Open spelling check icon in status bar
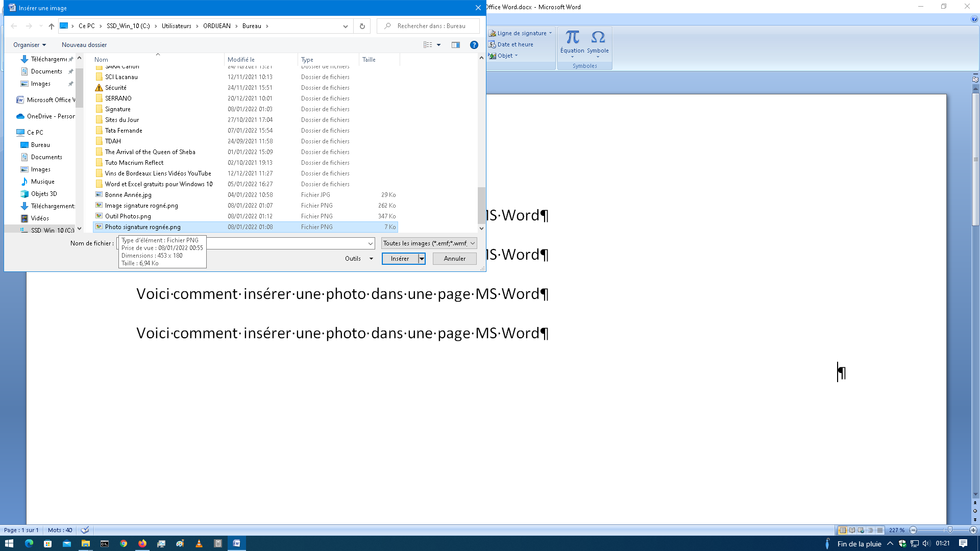 85,530
